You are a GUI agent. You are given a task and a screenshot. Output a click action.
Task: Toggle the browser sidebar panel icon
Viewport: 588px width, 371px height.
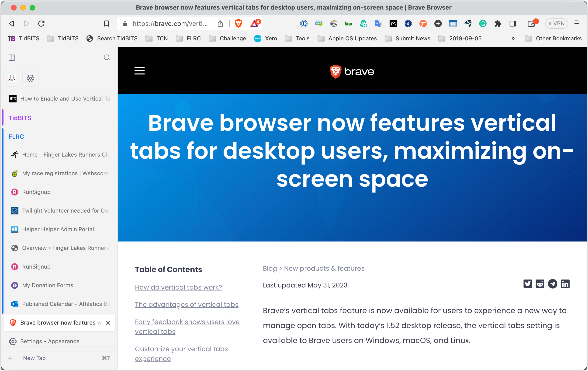[512, 24]
